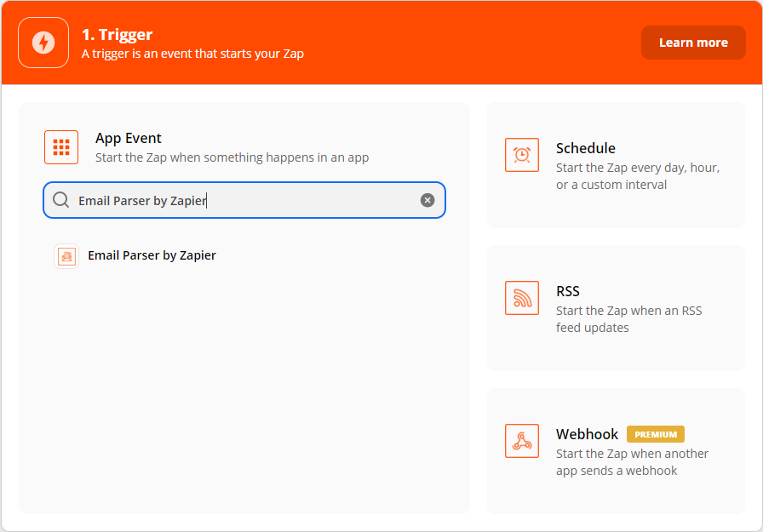Choose the Webhook trigger option
This screenshot has width=763, height=532.
[x=616, y=451]
